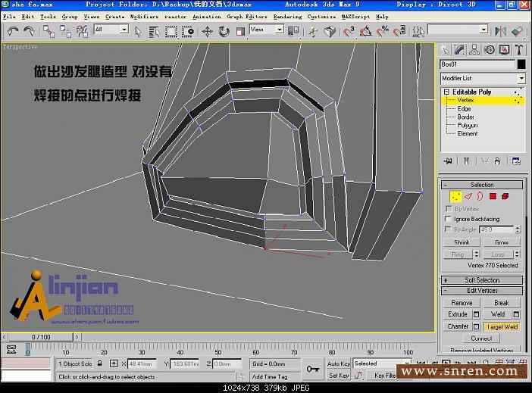Open the Modifiers menu
The height and width of the screenshot is (393, 532).
point(144,16)
